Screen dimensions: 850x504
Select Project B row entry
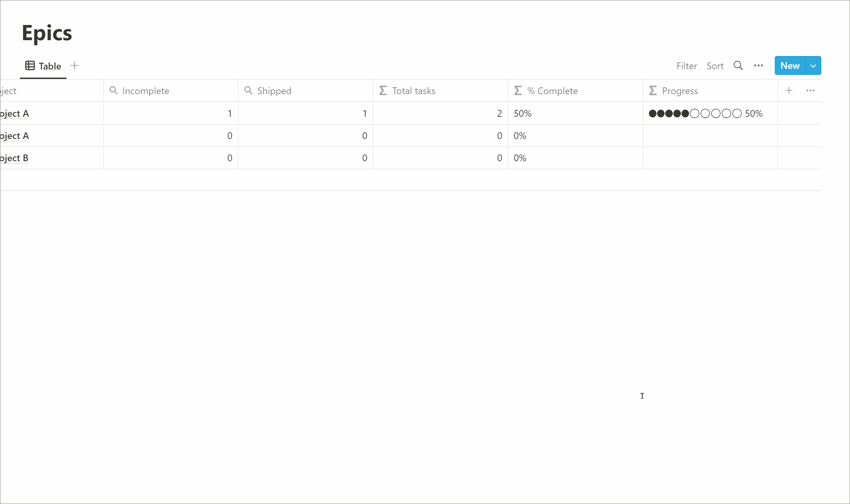pos(13,158)
